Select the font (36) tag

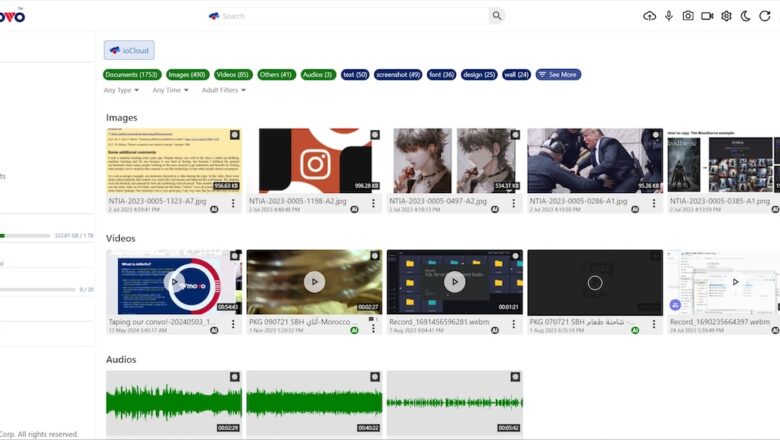click(442, 75)
